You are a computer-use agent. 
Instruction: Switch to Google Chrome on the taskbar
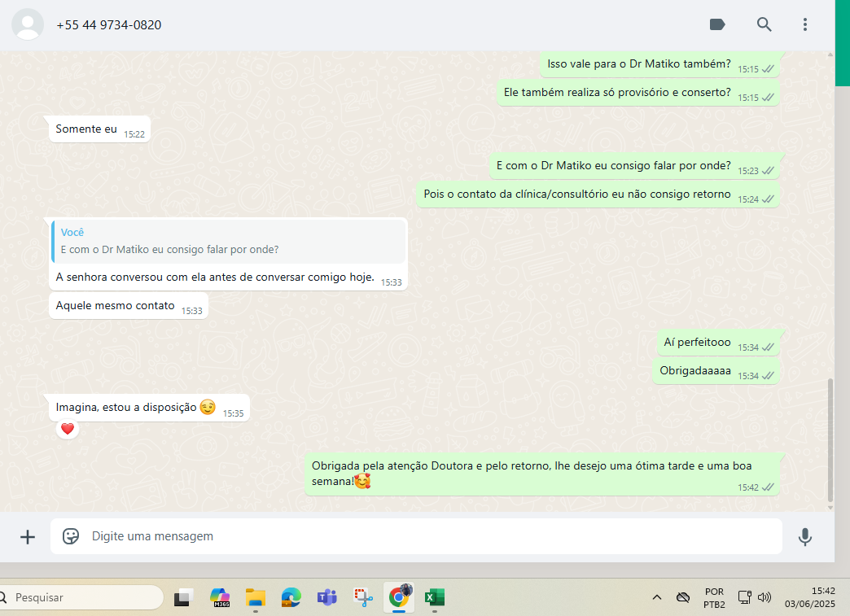point(399,597)
